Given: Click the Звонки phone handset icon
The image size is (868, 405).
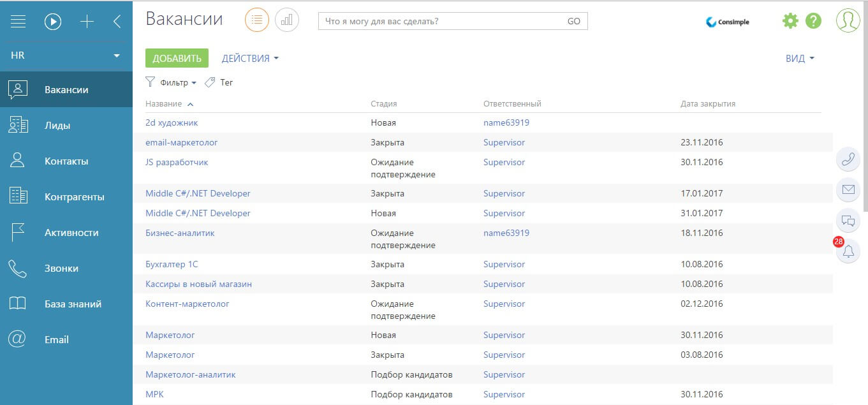Looking at the screenshot, I should tap(17, 269).
